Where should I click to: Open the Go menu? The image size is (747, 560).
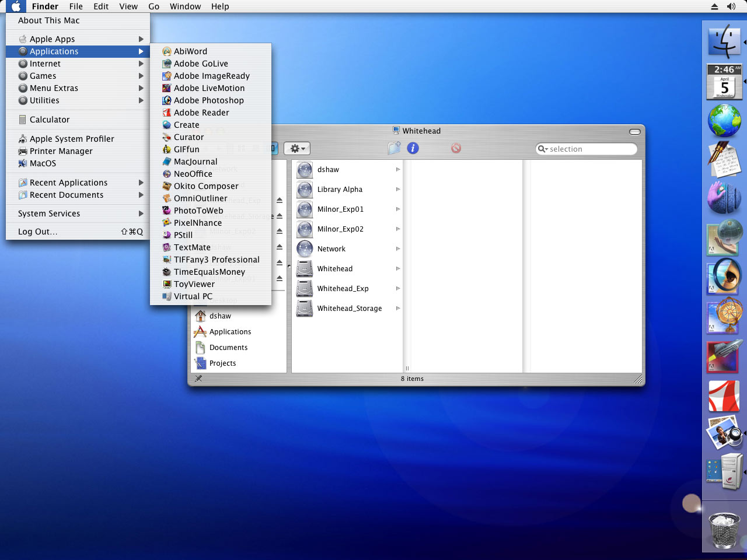tap(154, 6)
